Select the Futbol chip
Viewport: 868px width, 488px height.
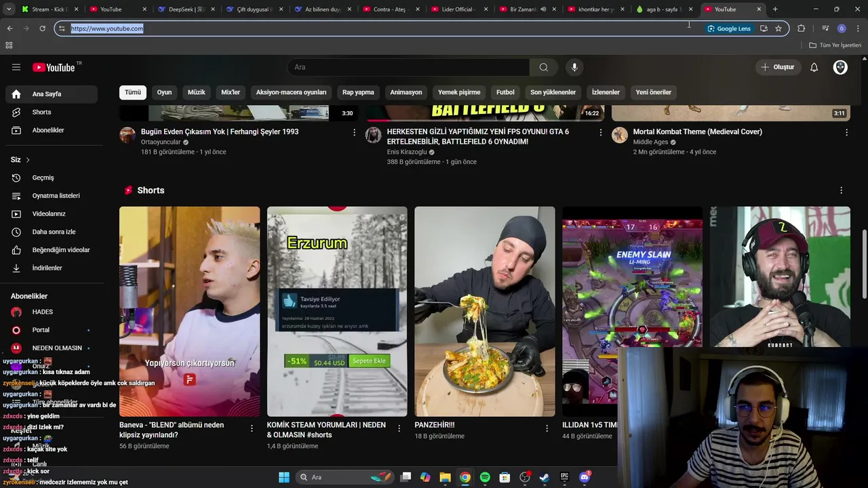click(505, 92)
